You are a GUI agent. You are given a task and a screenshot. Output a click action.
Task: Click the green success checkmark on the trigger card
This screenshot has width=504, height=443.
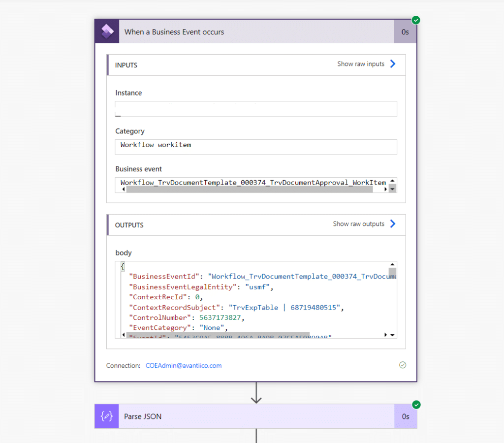click(415, 20)
